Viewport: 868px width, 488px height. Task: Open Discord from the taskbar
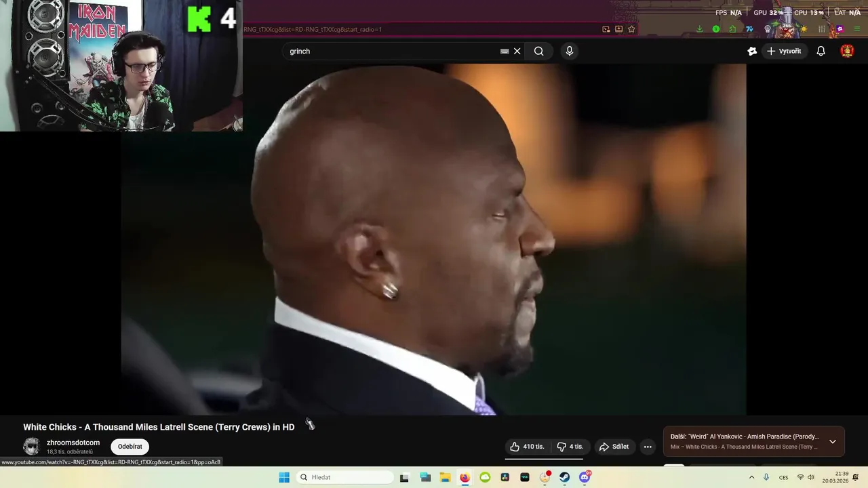click(x=585, y=477)
